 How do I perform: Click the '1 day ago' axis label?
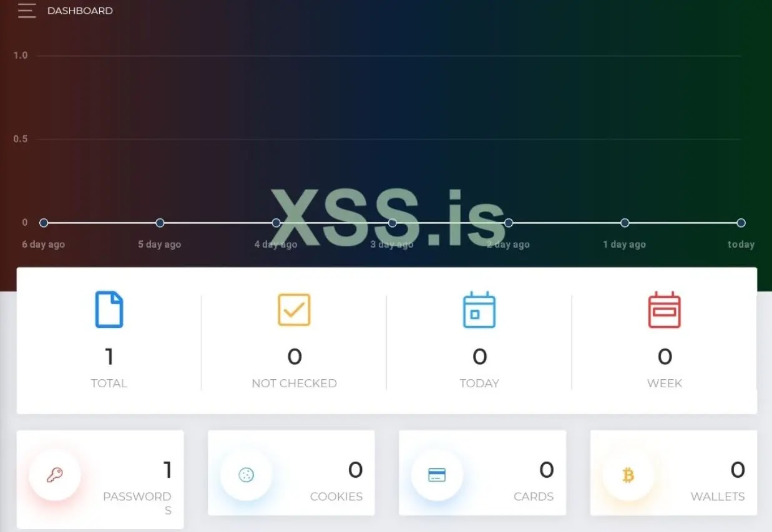click(624, 244)
